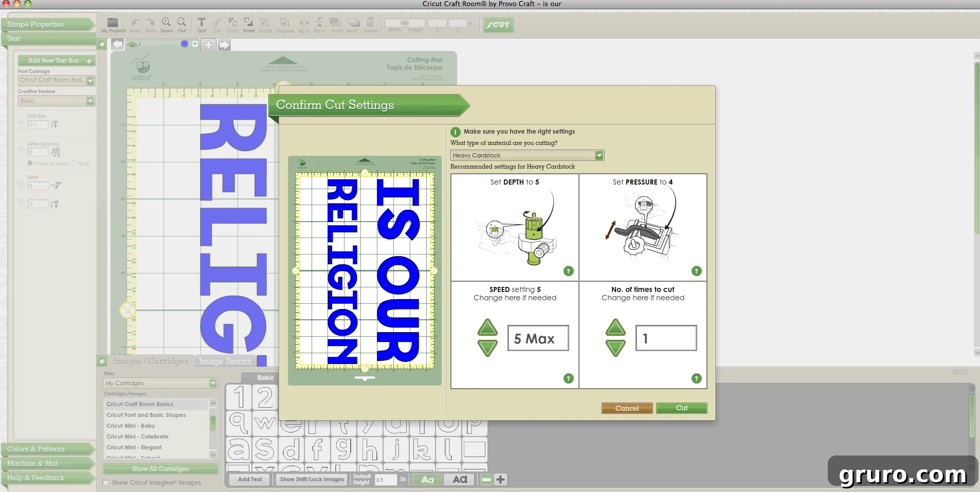
Task: Decrease speed setting with down arrow
Action: [x=487, y=348]
